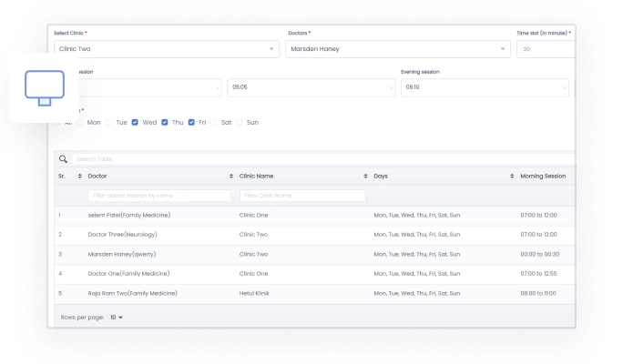Click the table search magnifier icon
This screenshot has height=364, width=623.
click(x=63, y=159)
